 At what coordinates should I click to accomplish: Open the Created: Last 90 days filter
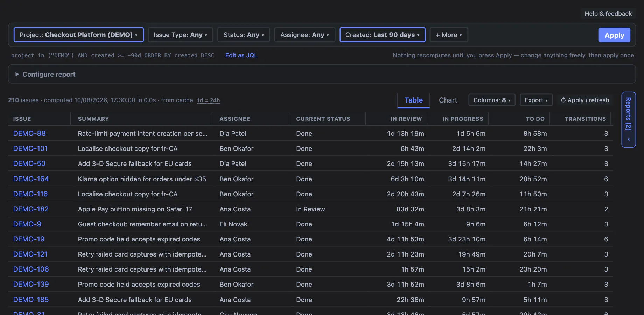coord(382,35)
